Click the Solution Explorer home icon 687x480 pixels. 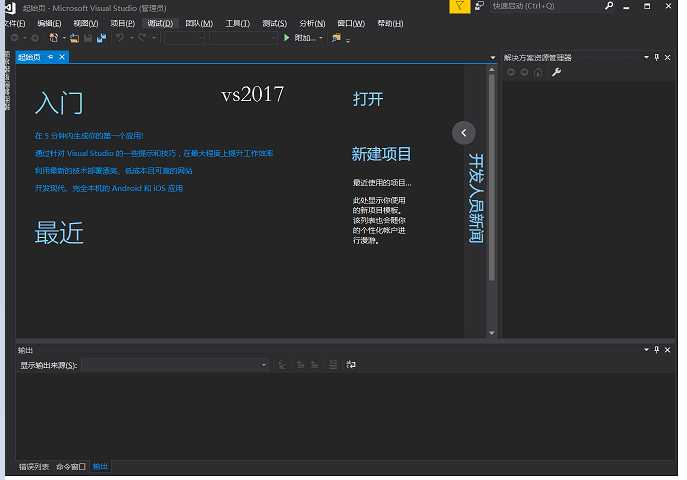coord(538,73)
